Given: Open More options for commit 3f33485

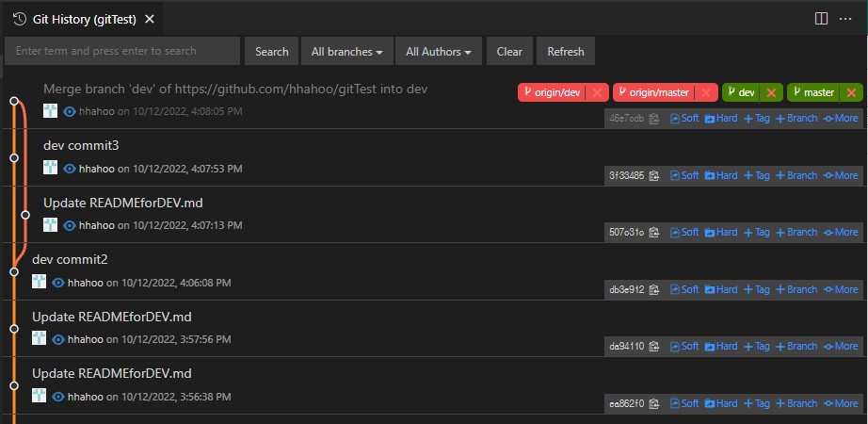Looking at the screenshot, I should click(841, 175).
